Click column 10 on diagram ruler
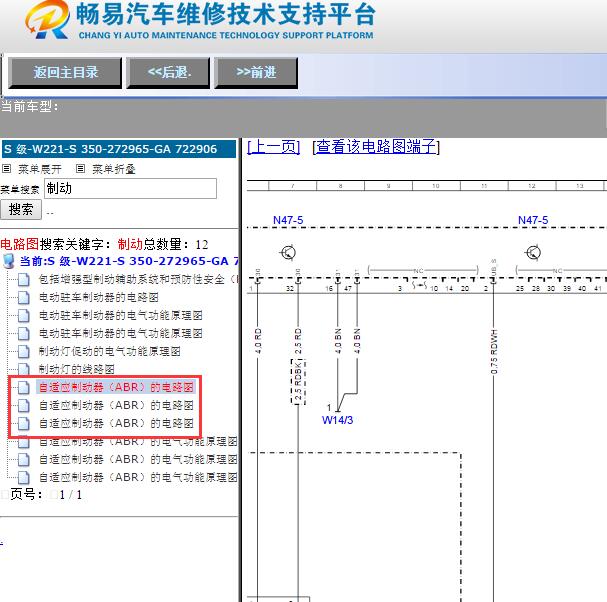 436,186
